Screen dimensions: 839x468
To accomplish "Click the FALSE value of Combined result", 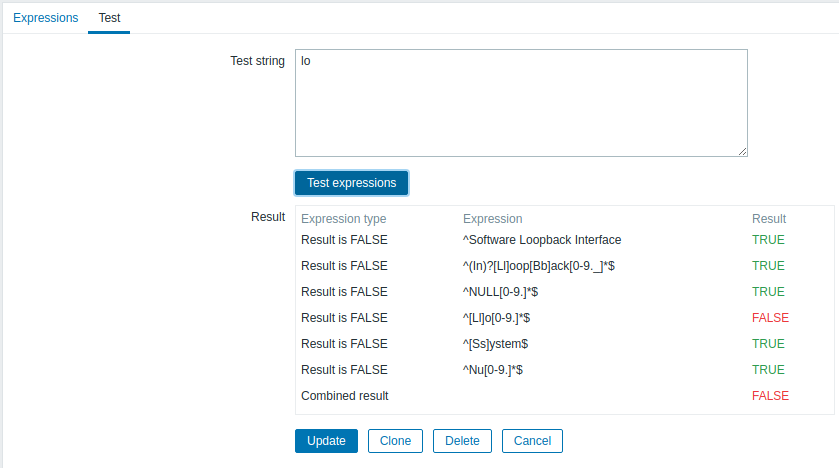I will click(770, 396).
